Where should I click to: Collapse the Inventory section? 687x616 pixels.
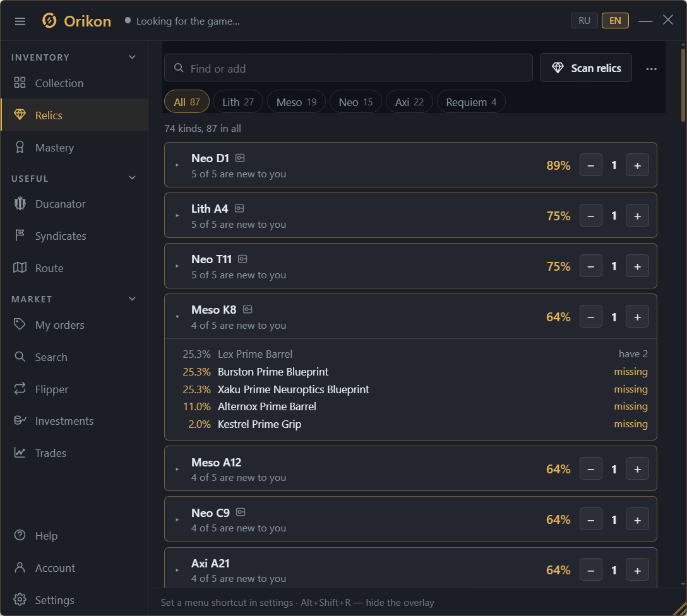click(x=133, y=57)
